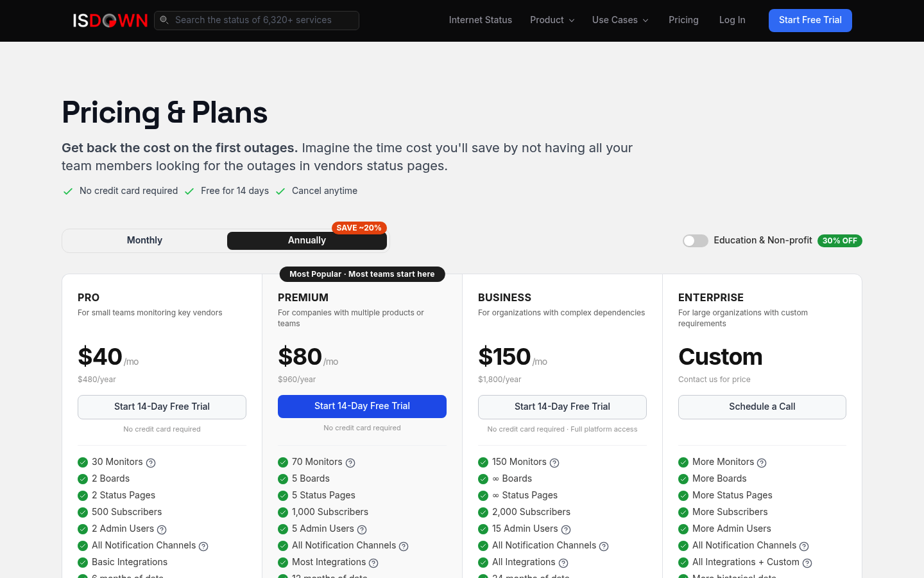Click 'Basic Integrations' in Pro plan
Screen dimensions: 924x578
coord(130,563)
